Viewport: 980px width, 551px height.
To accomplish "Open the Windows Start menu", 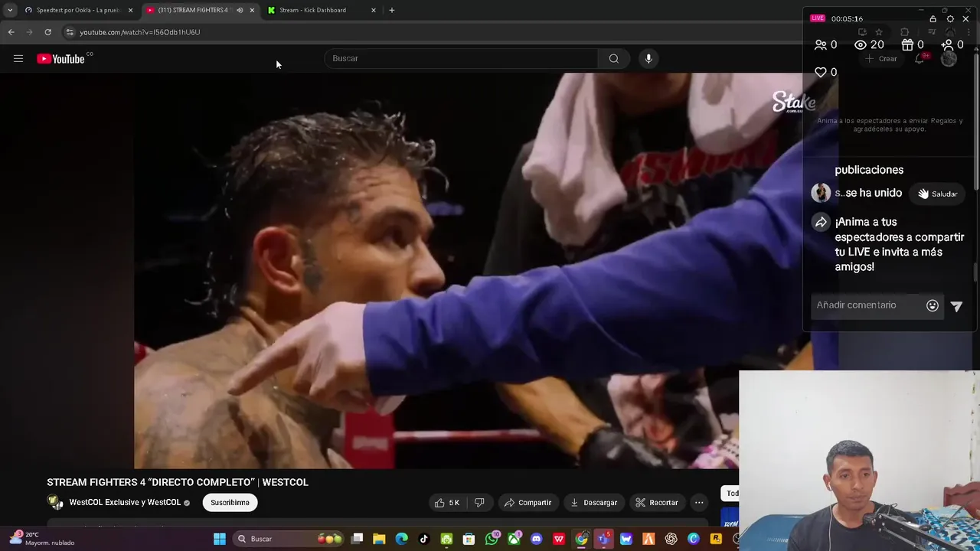I will click(x=220, y=539).
